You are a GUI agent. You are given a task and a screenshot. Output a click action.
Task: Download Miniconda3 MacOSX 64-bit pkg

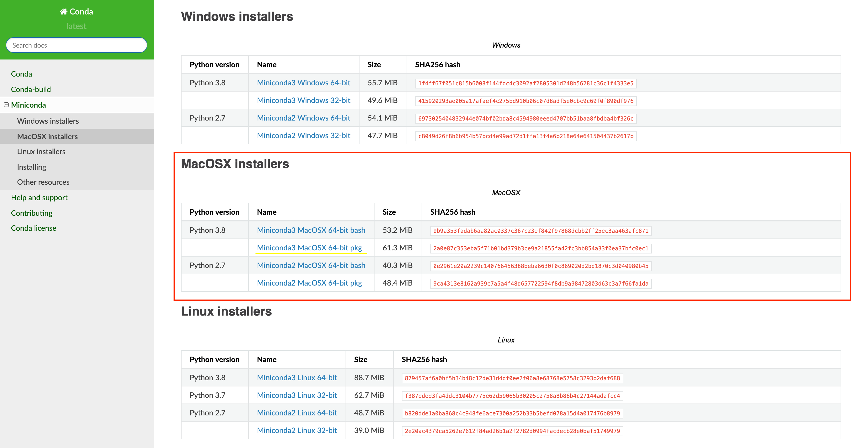[309, 248]
